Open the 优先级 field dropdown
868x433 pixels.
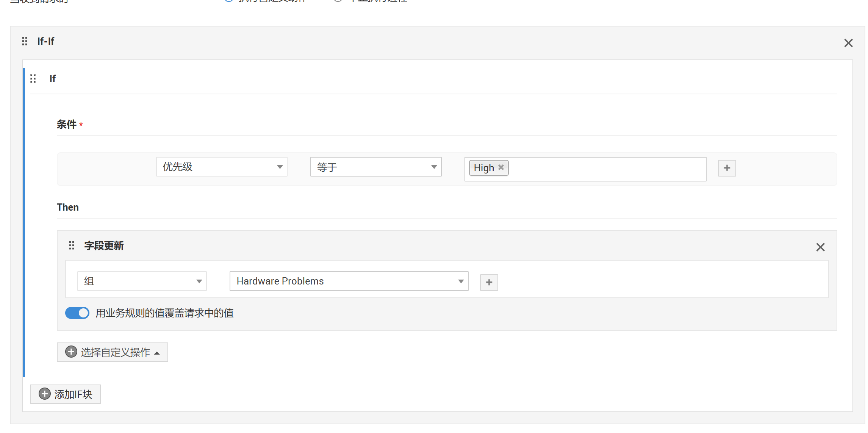(x=222, y=167)
